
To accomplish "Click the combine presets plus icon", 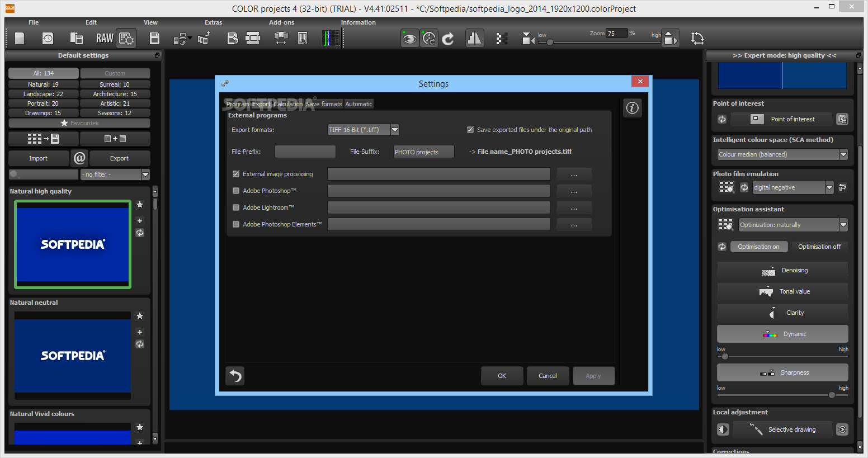I will tap(115, 139).
